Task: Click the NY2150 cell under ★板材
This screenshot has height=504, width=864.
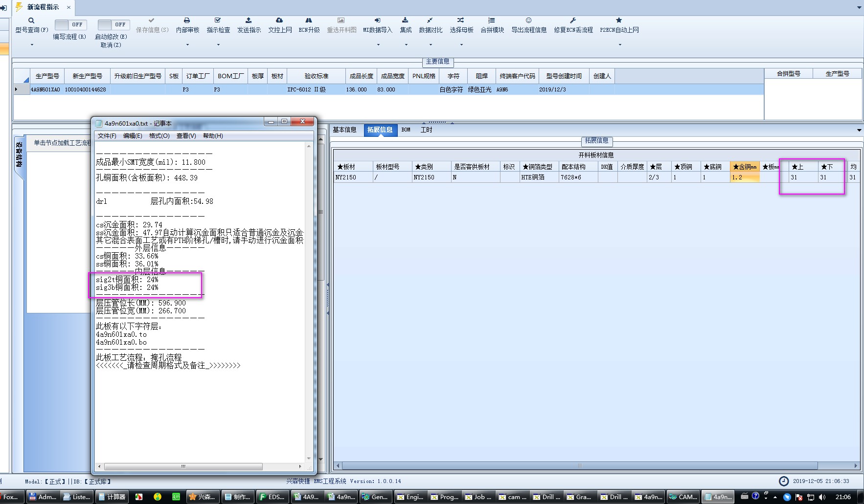Action: point(353,177)
